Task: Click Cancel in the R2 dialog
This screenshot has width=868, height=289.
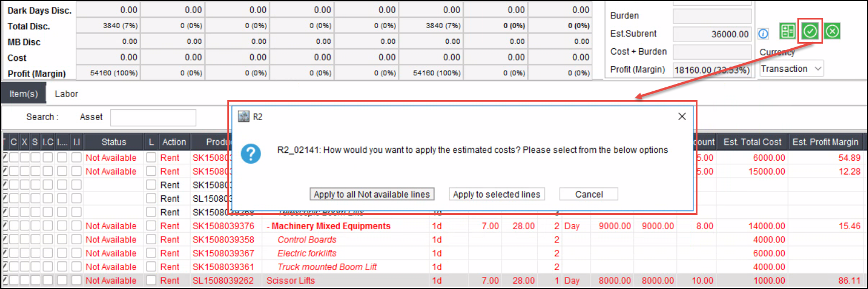Action: tap(589, 194)
